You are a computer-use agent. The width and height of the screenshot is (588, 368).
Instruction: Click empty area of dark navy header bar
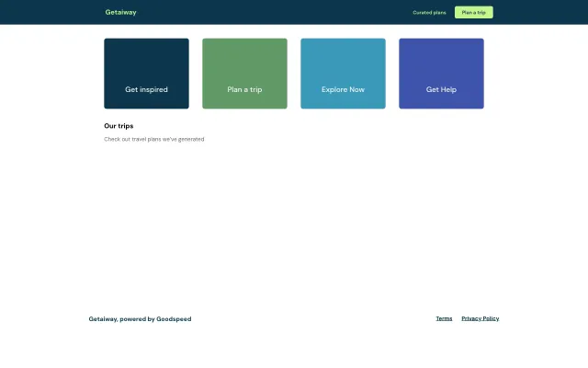276,12
